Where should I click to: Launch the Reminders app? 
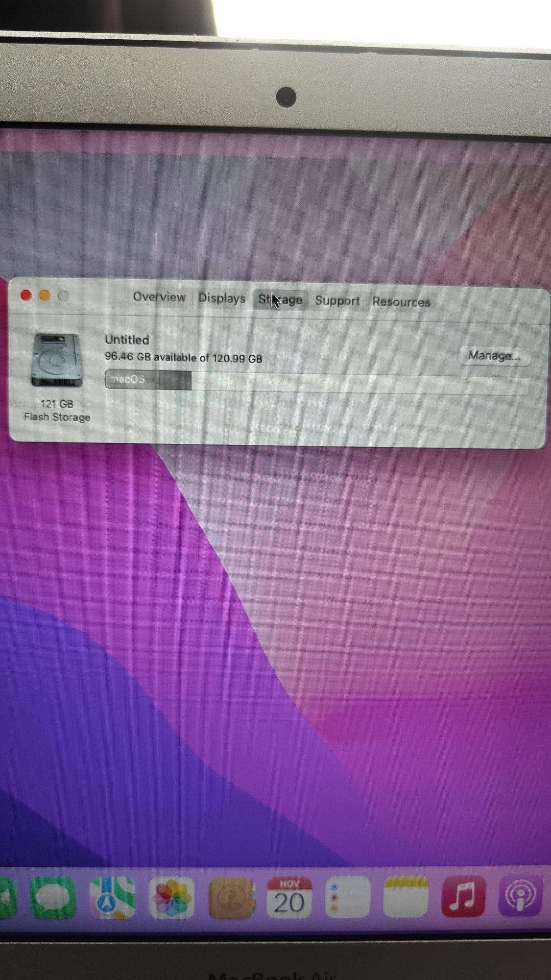click(347, 897)
